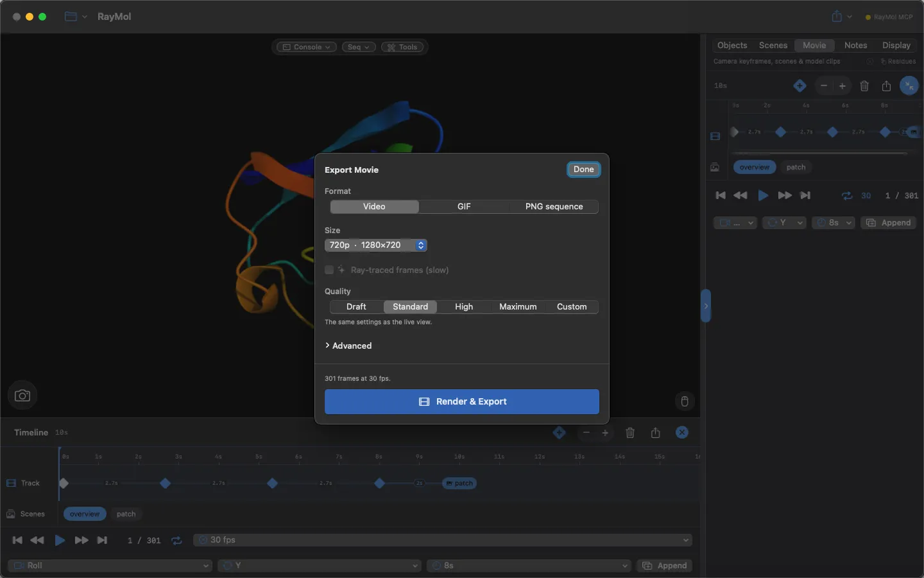The image size is (924, 578).
Task: Open the share menu in title bar
Action: coord(841,17)
